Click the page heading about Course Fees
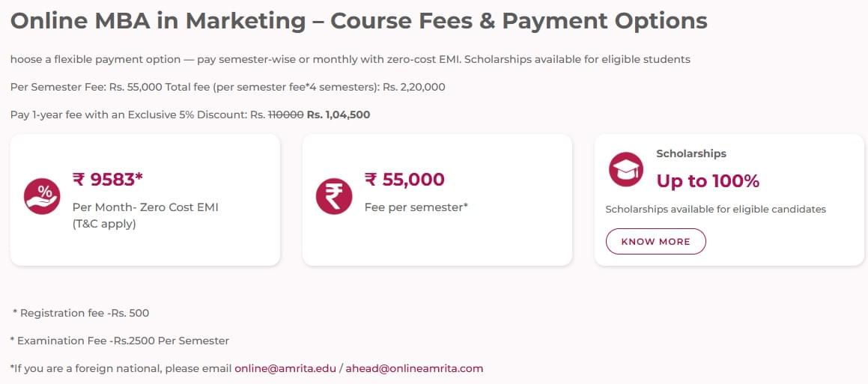Viewport: 868px width, 384px height. (359, 21)
